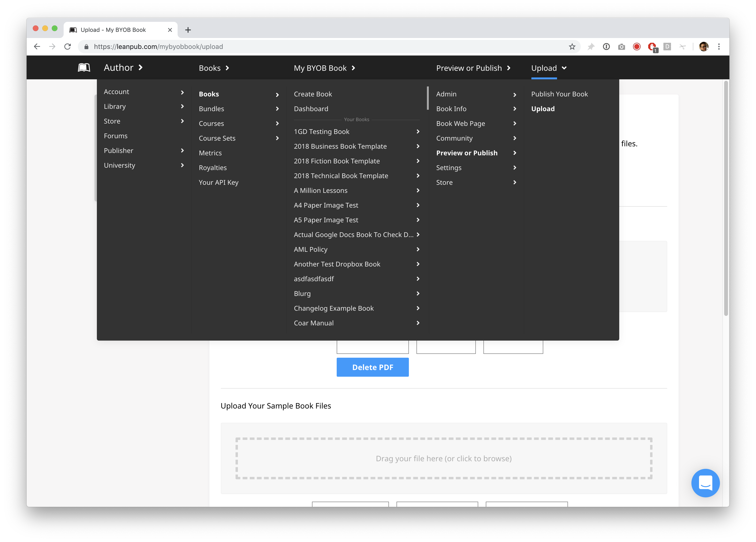
Task: Click the red record extension icon
Action: [637, 47]
